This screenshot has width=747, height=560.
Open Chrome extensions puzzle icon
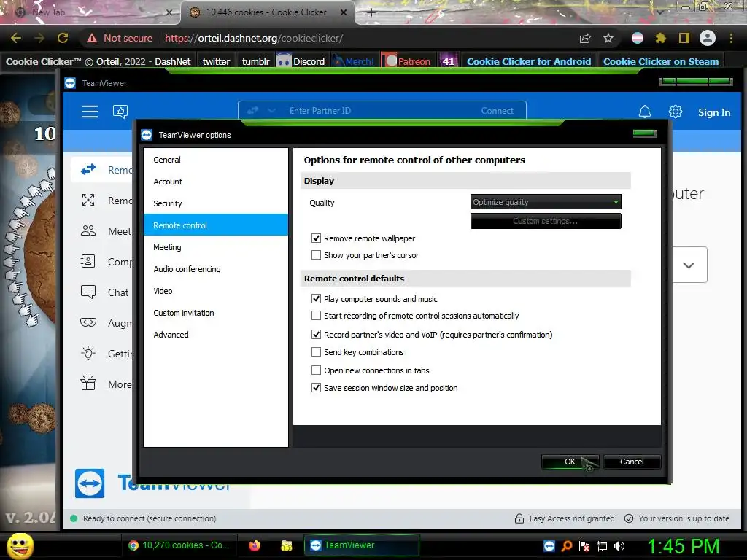click(660, 38)
